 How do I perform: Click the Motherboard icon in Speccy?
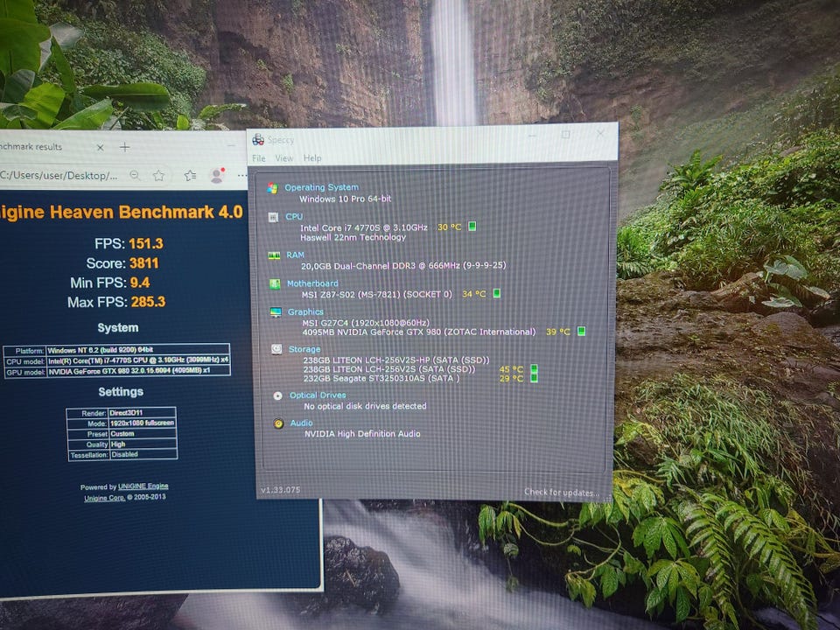coord(274,283)
